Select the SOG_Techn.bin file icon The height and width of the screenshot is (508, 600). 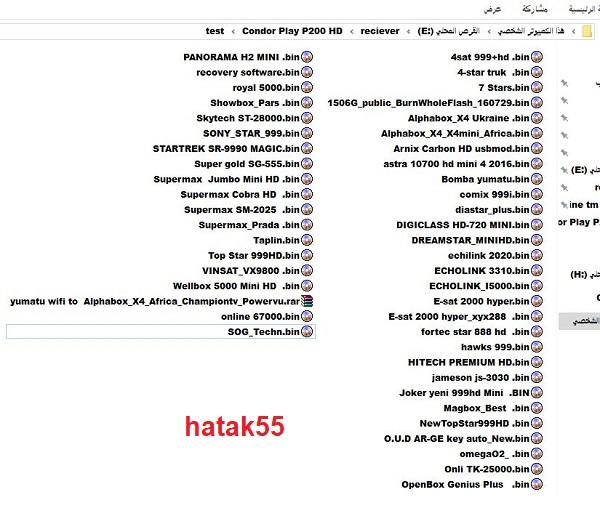pyautogui.click(x=307, y=332)
